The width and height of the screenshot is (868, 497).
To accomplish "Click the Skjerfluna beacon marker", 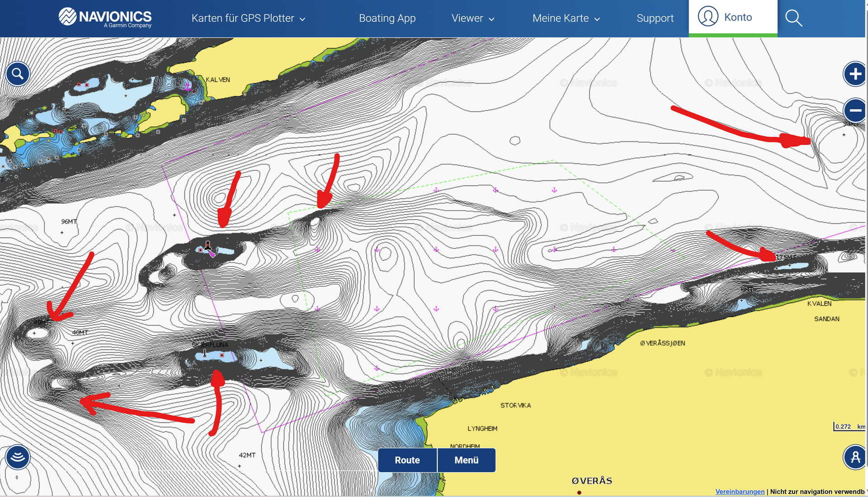I will click(205, 353).
